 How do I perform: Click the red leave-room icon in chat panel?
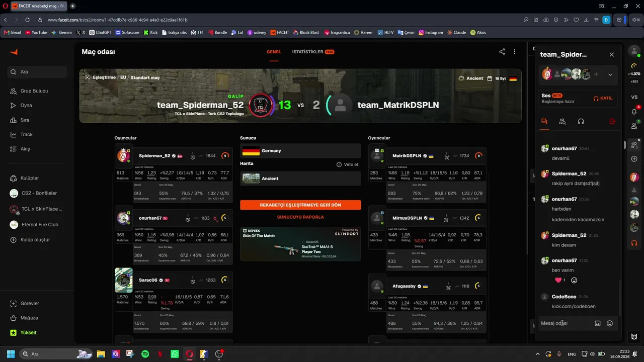coord(612,121)
